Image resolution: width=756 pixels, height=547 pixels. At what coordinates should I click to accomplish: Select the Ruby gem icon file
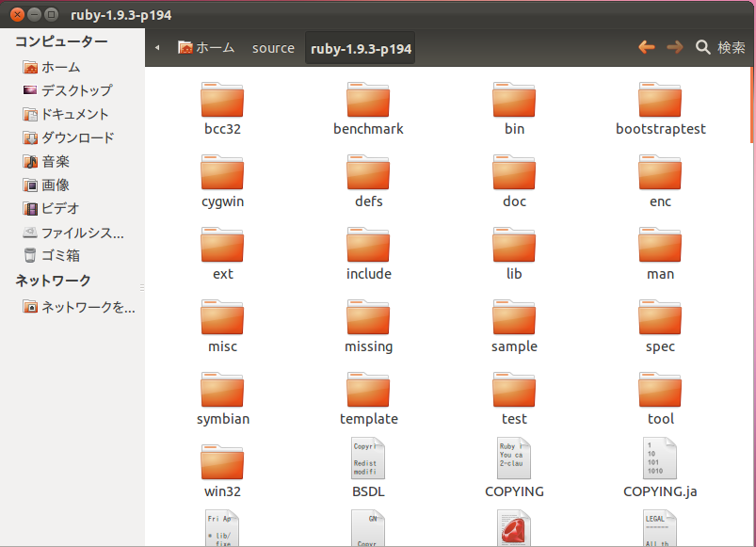tap(514, 528)
